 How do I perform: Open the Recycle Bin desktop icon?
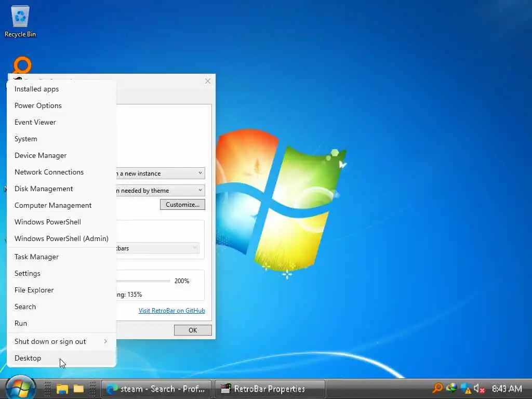coord(20,22)
